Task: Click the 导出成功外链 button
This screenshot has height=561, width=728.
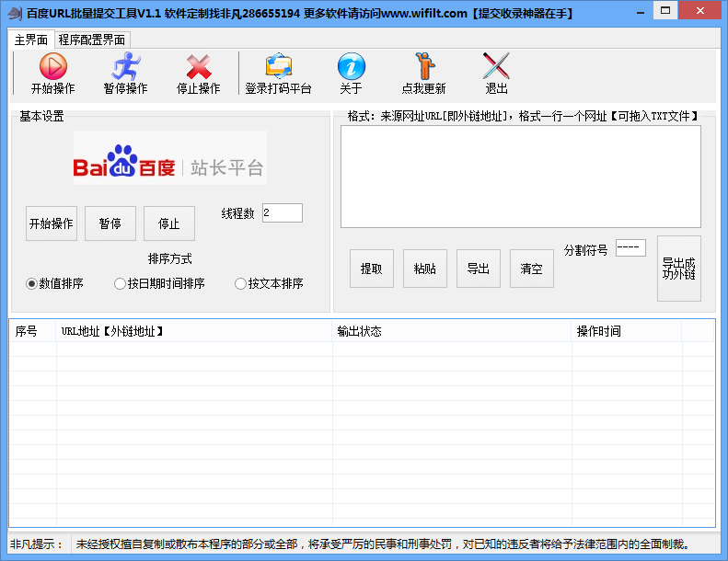Action: [x=679, y=269]
